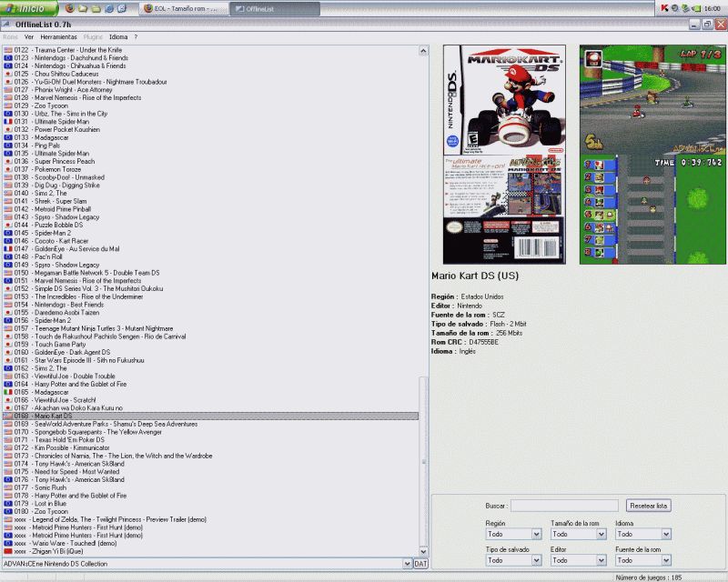Open the Inicio start button
728x582 pixels.
click(29, 8)
